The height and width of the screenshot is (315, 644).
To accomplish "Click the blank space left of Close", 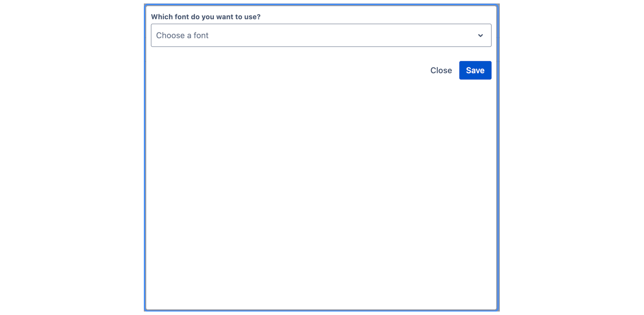I will pyautogui.click(x=287, y=70).
